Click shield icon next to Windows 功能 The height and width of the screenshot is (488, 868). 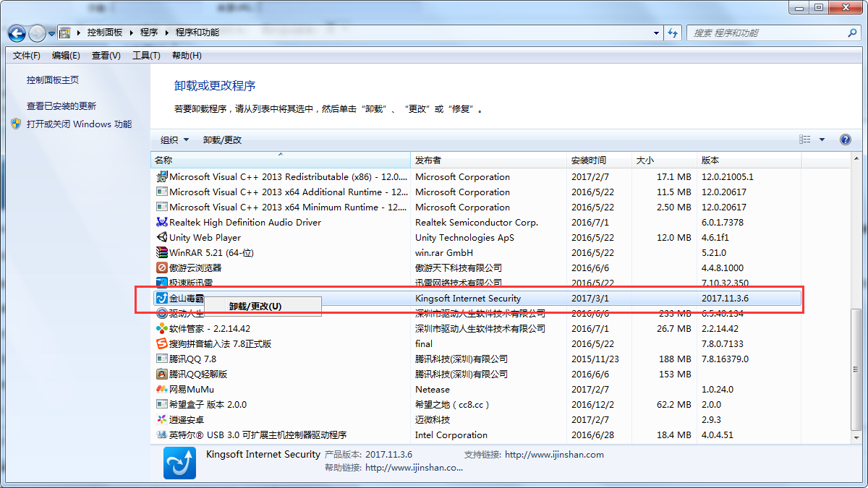pyautogui.click(x=16, y=124)
